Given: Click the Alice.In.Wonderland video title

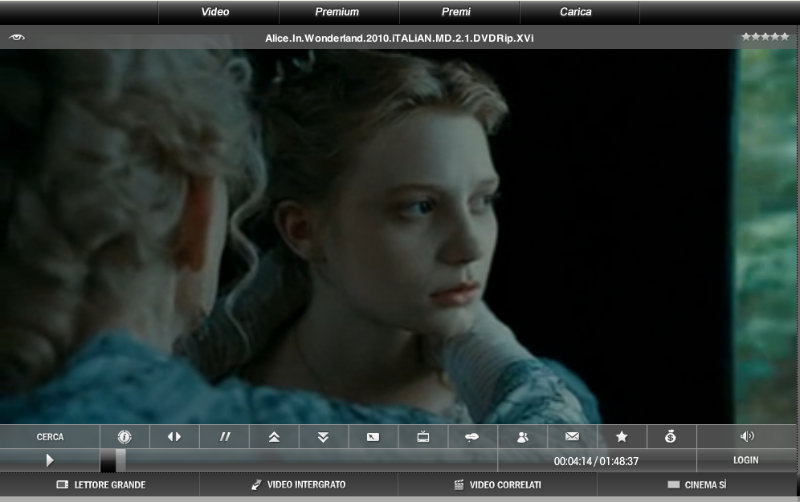Looking at the screenshot, I should [x=399, y=38].
